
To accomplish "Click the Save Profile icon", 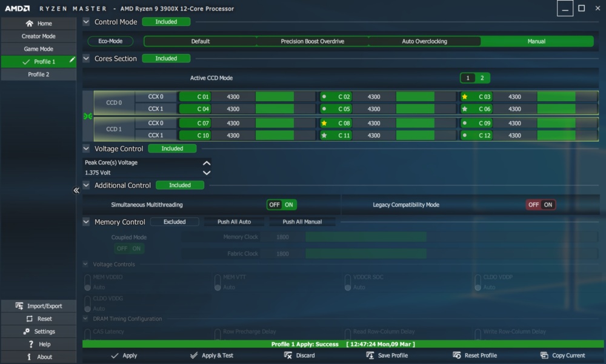I will click(x=370, y=355).
